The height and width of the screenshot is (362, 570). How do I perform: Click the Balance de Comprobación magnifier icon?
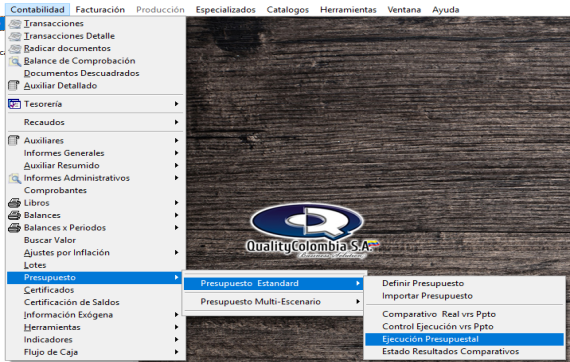15,61
